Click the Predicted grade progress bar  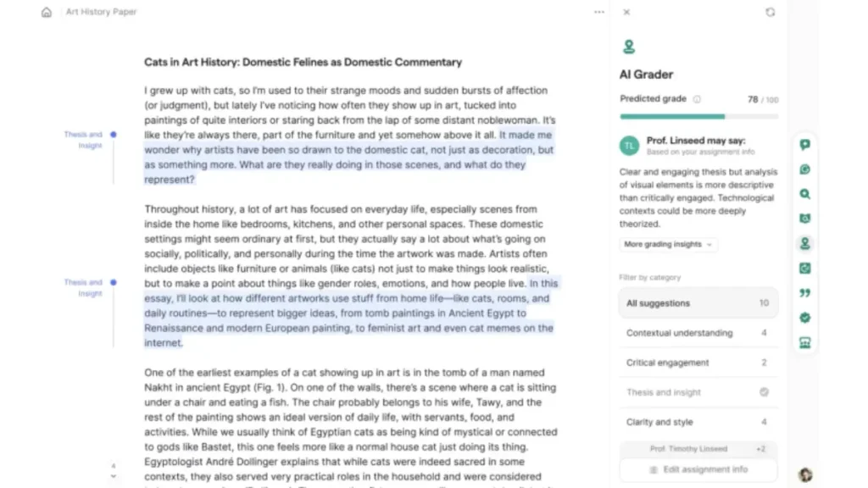[698, 116]
